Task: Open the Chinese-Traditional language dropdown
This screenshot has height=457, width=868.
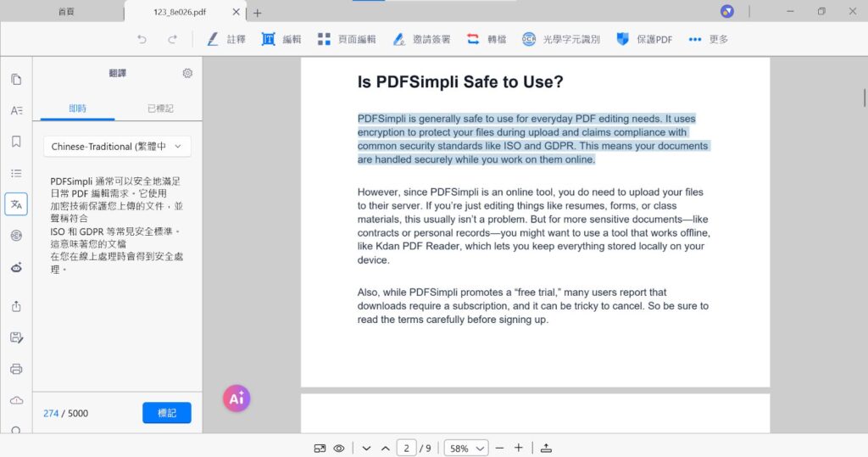Action: pyautogui.click(x=117, y=146)
